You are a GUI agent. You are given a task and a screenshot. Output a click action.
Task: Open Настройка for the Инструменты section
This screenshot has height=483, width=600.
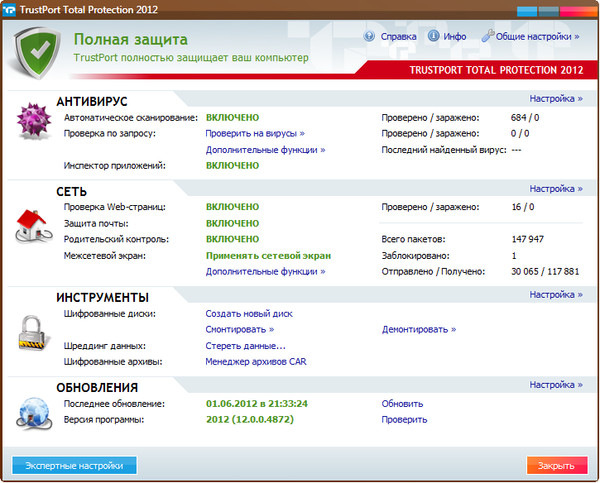556,295
